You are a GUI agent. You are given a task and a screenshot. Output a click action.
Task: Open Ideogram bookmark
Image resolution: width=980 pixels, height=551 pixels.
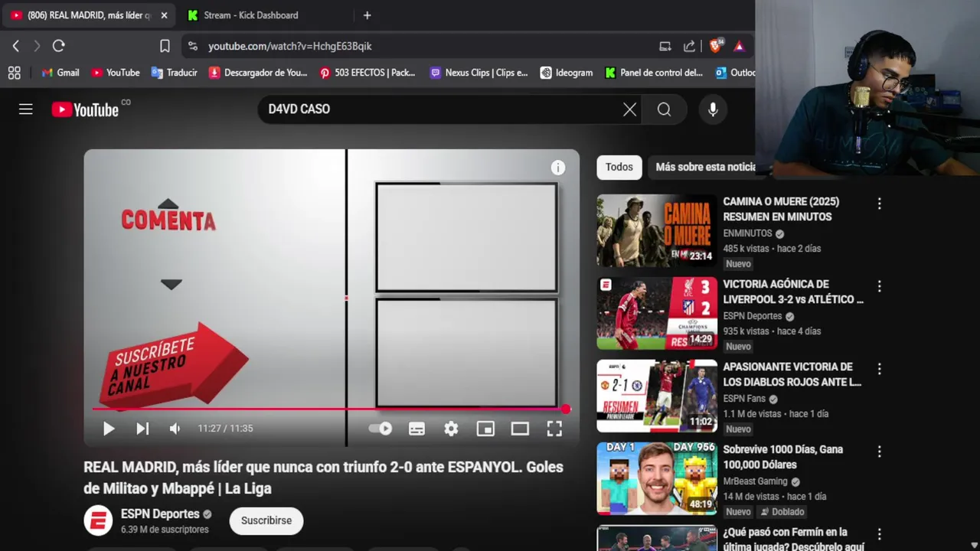click(567, 73)
